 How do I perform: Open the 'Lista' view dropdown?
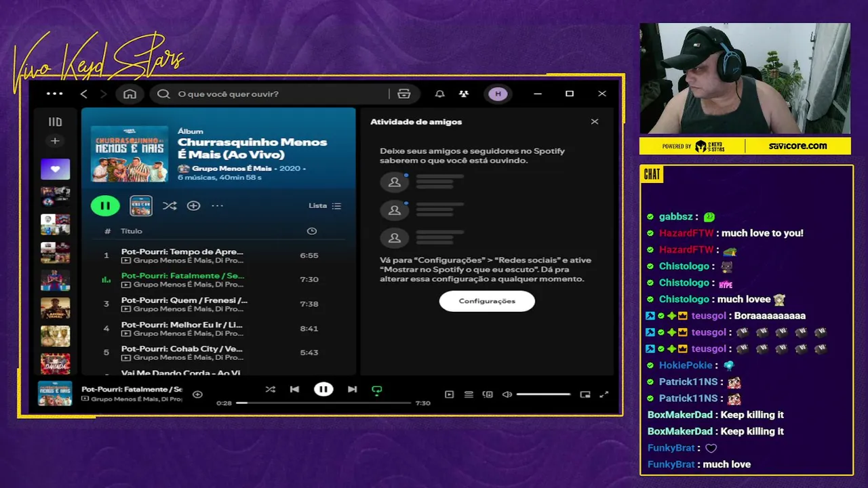click(x=325, y=206)
